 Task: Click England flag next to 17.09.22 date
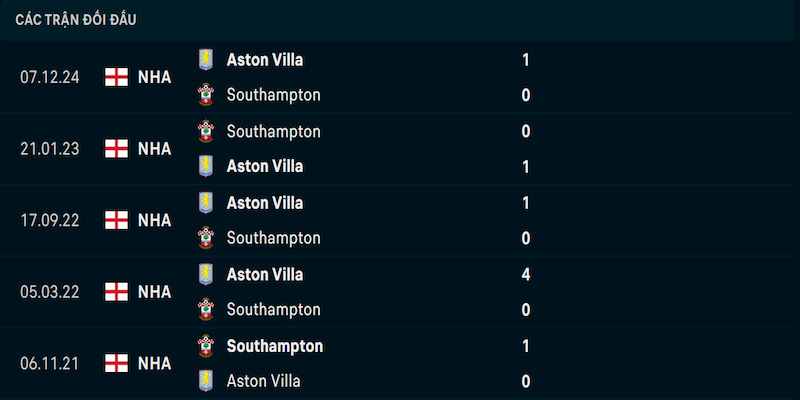(x=116, y=220)
